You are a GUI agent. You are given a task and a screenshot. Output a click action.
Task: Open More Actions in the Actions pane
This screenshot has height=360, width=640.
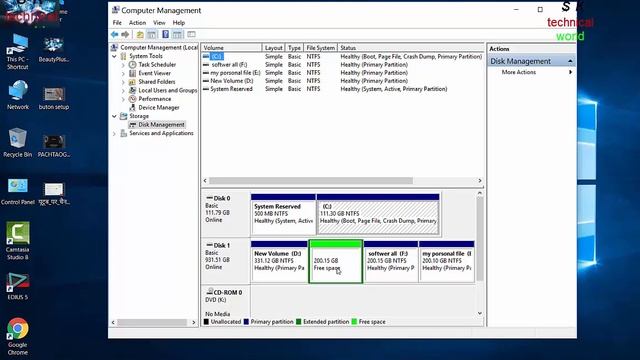point(518,72)
